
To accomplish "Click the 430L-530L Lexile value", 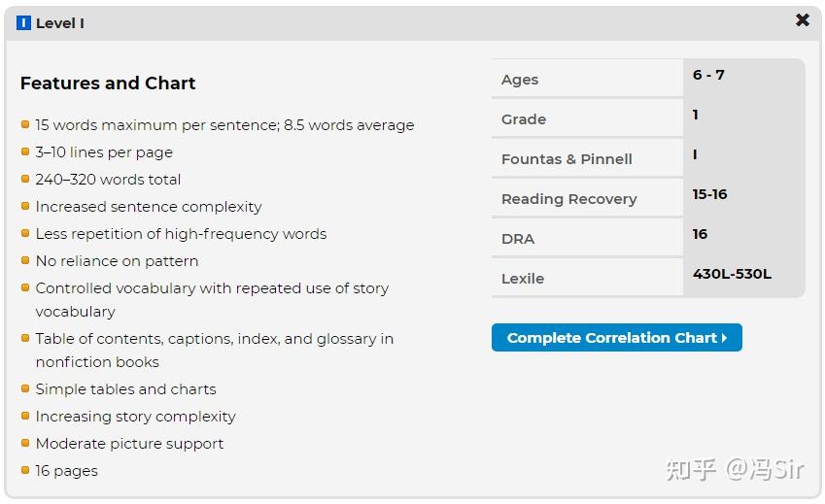I will pyautogui.click(x=732, y=274).
